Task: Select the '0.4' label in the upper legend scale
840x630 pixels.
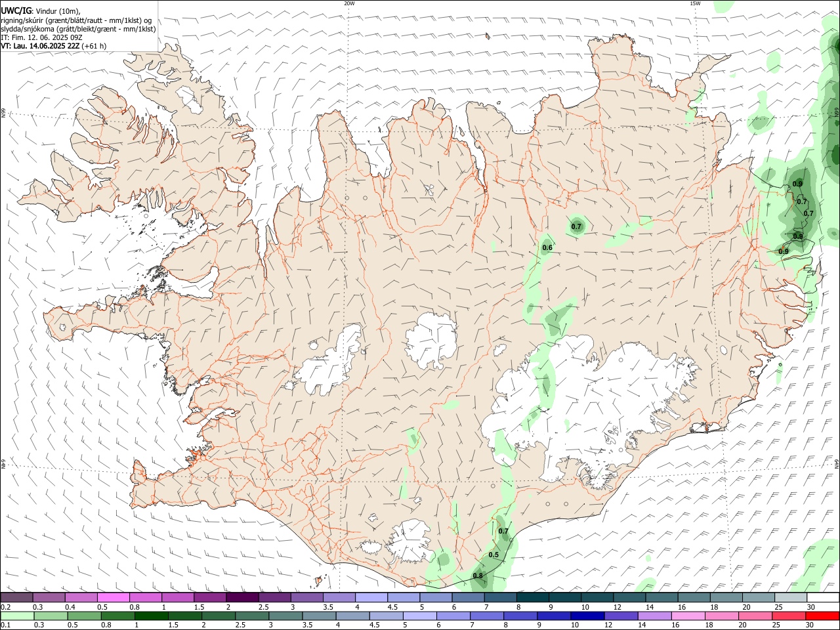Action: [70, 607]
